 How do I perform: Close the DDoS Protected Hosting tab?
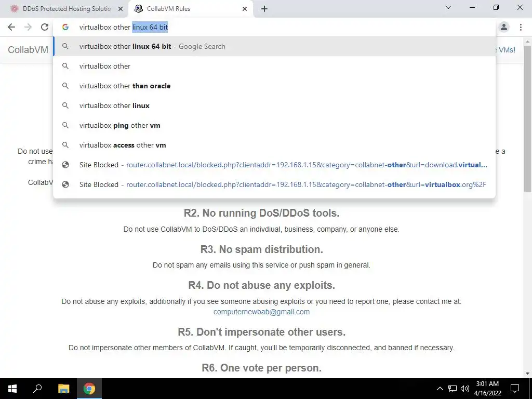tap(121, 9)
